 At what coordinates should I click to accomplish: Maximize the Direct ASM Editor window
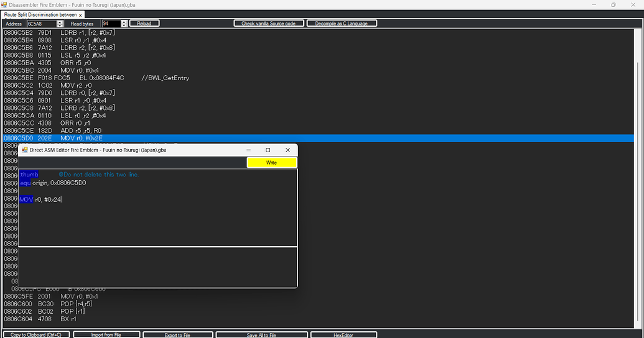coord(268,150)
